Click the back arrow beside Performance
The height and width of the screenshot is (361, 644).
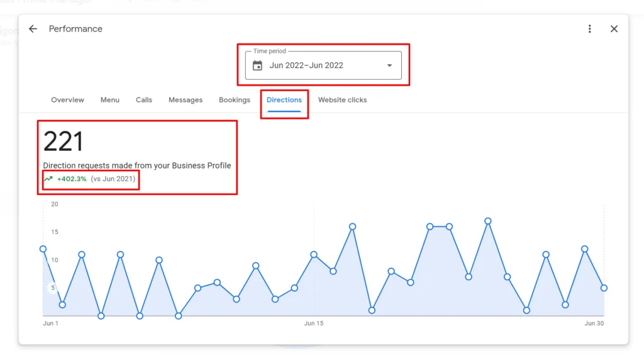pos(33,29)
